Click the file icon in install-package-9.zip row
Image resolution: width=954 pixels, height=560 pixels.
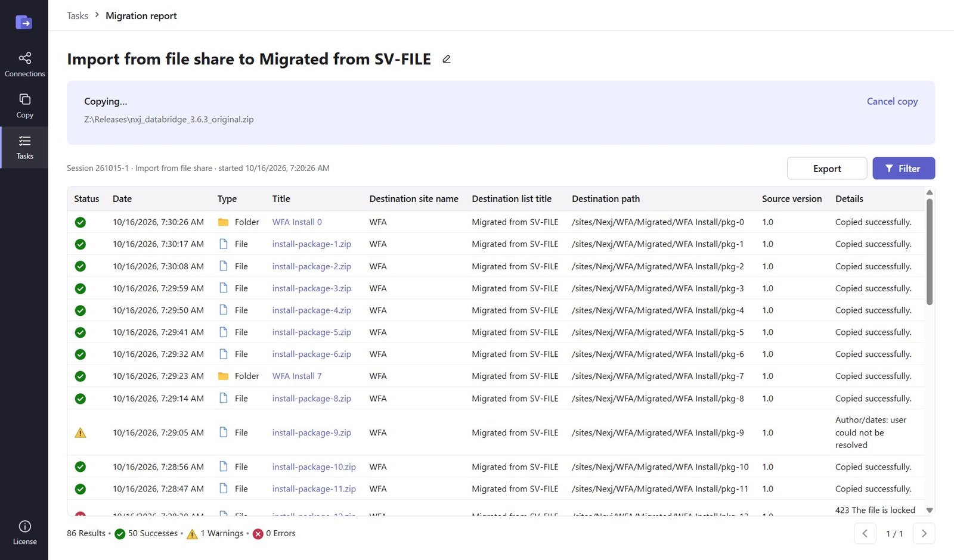pyautogui.click(x=224, y=433)
